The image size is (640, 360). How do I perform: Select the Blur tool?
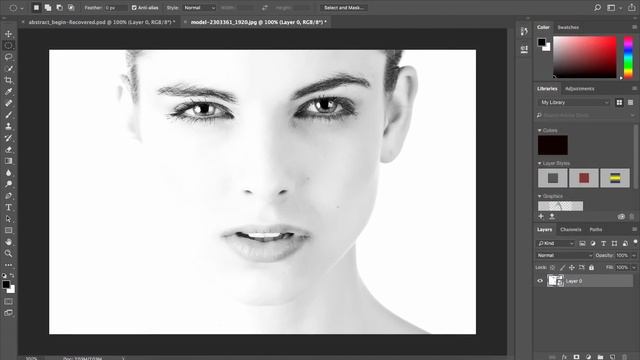coord(8,173)
